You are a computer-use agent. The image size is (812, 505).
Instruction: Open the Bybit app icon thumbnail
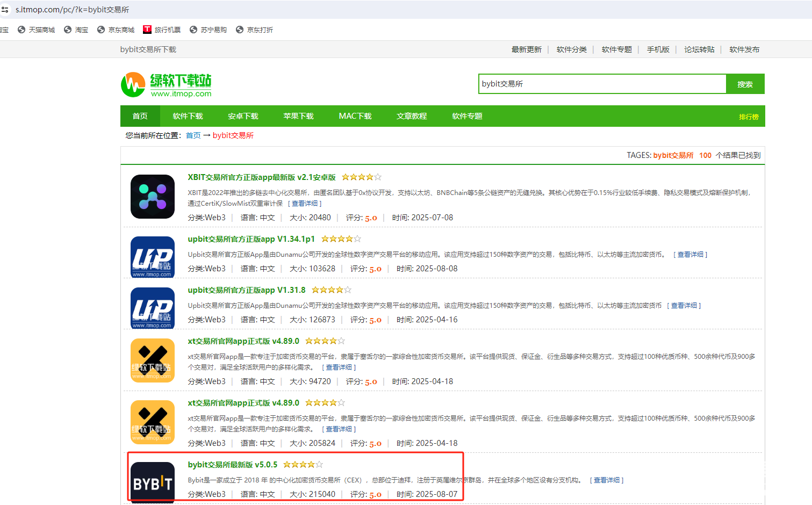pyautogui.click(x=153, y=482)
